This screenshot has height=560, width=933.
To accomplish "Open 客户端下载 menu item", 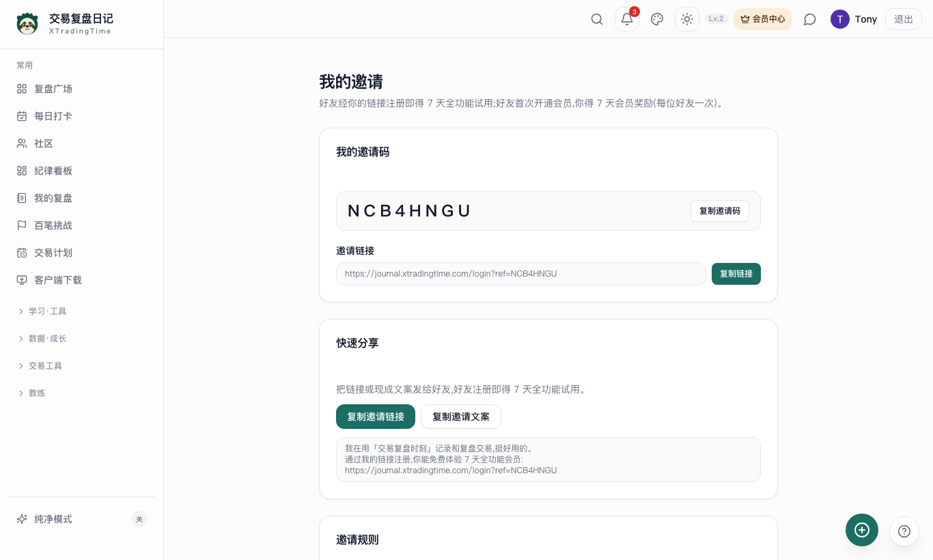I will (81, 280).
